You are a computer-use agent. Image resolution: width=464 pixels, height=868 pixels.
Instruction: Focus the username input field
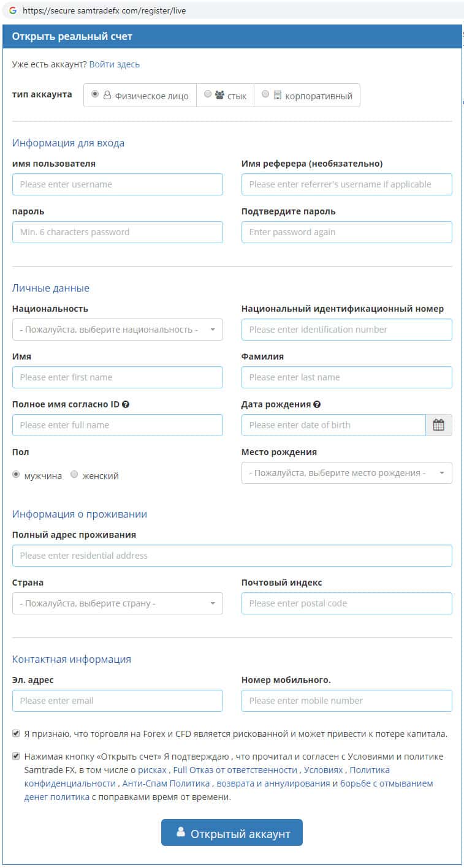point(117,184)
